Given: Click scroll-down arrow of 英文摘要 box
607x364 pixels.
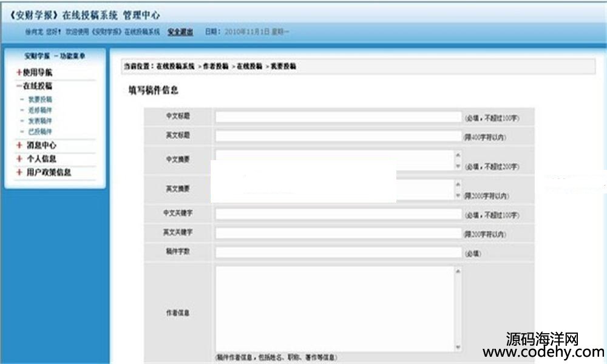Looking at the screenshot, I should (x=458, y=196).
